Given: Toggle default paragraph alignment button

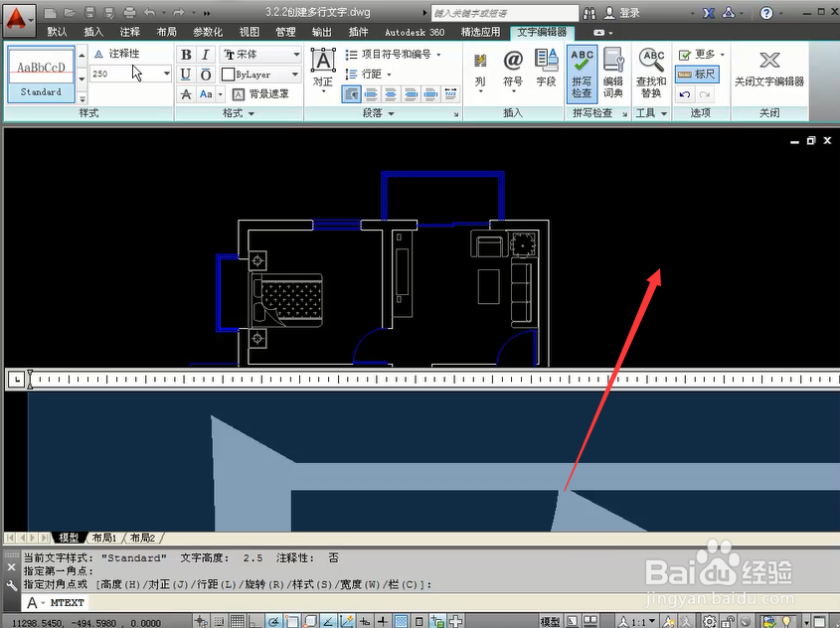Looking at the screenshot, I should tap(351, 94).
